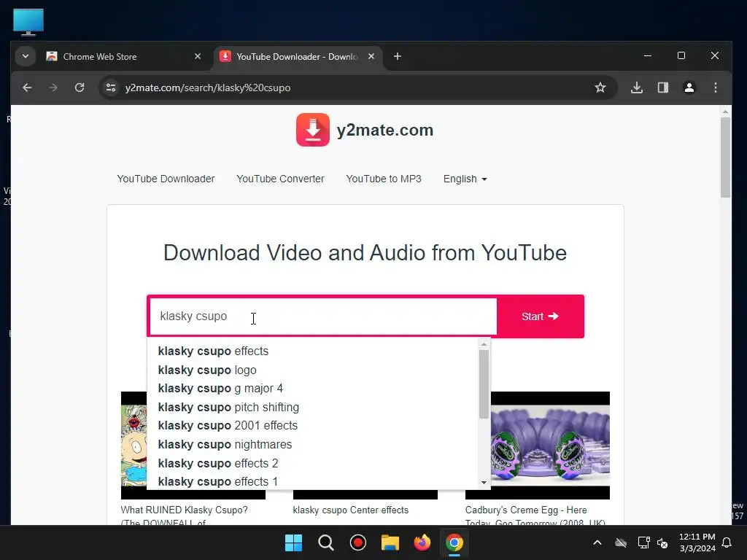The height and width of the screenshot is (560, 747).
Task: Choose suggestion klasky csupo pitch shifting
Action: click(228, 407)
